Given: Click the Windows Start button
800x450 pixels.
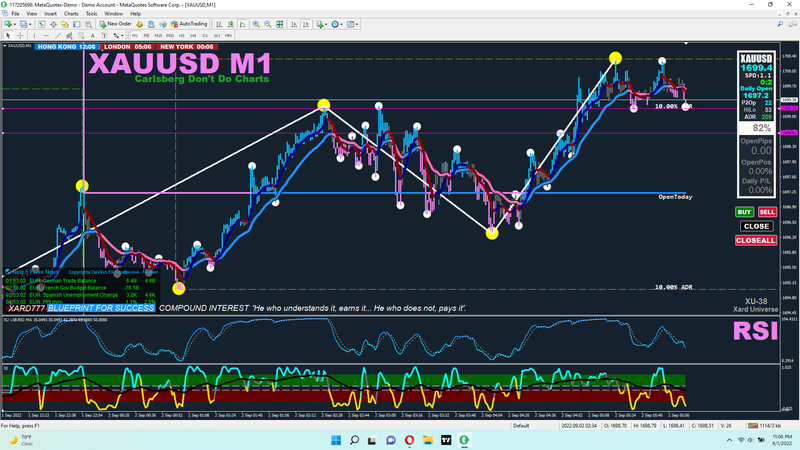Looking at the screenshot, I should tap(334, 439).
